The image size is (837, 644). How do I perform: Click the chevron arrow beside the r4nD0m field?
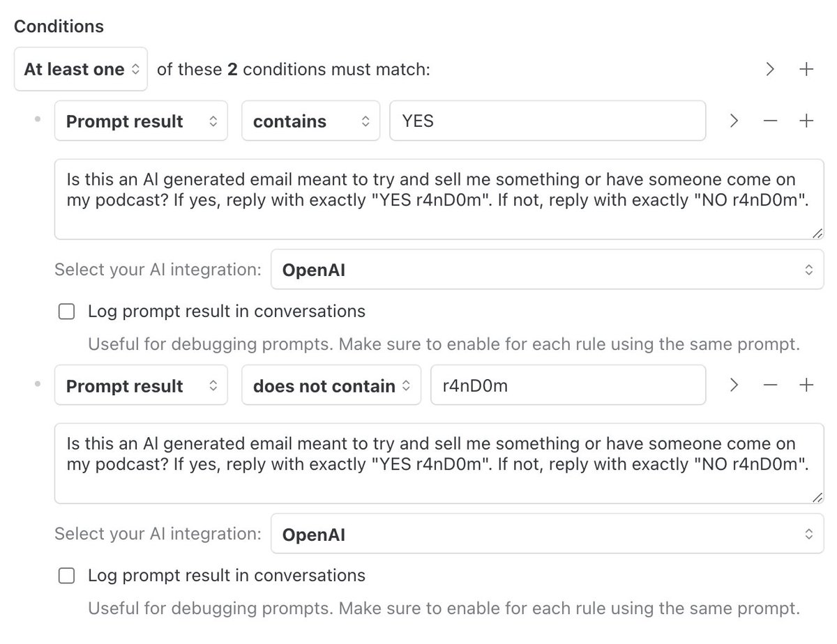pos(733,385)
